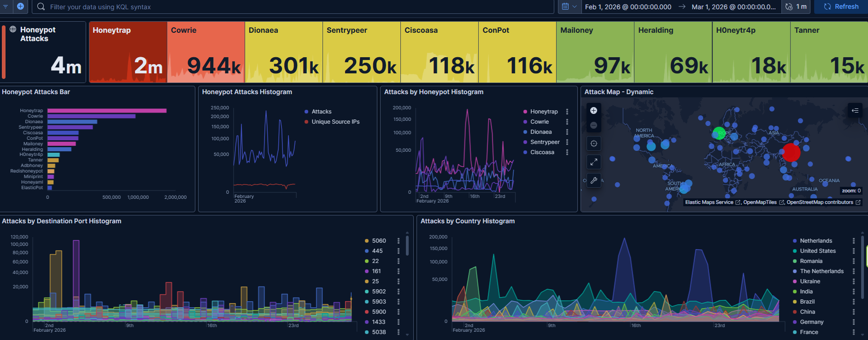Expand the map layers panel
Image resolution: width=868 pixels, height=340 pixels.
pos(855,110)
